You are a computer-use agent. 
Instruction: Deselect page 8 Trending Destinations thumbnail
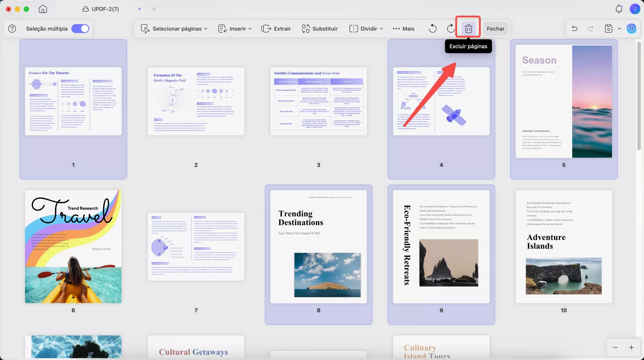[x=318, y=246]
